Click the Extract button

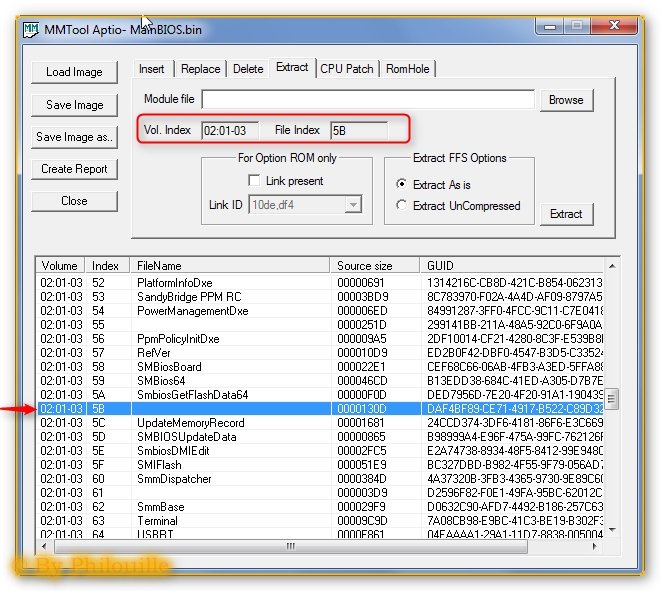click(x=565, y=214)
